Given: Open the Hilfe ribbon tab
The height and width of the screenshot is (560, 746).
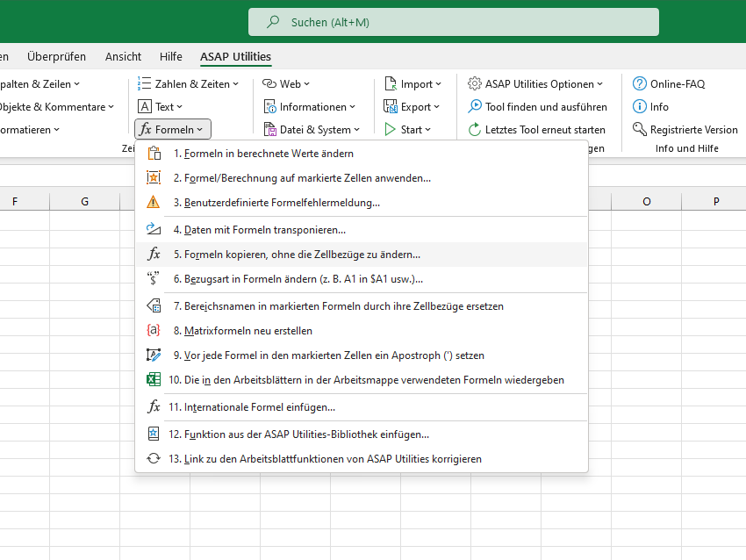Looking at the screenshot, I should click(171, 57).
